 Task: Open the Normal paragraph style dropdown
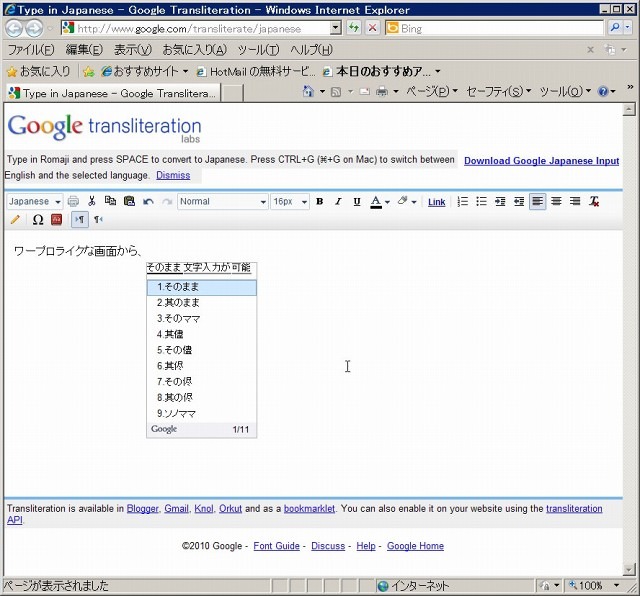coord(223,202)
